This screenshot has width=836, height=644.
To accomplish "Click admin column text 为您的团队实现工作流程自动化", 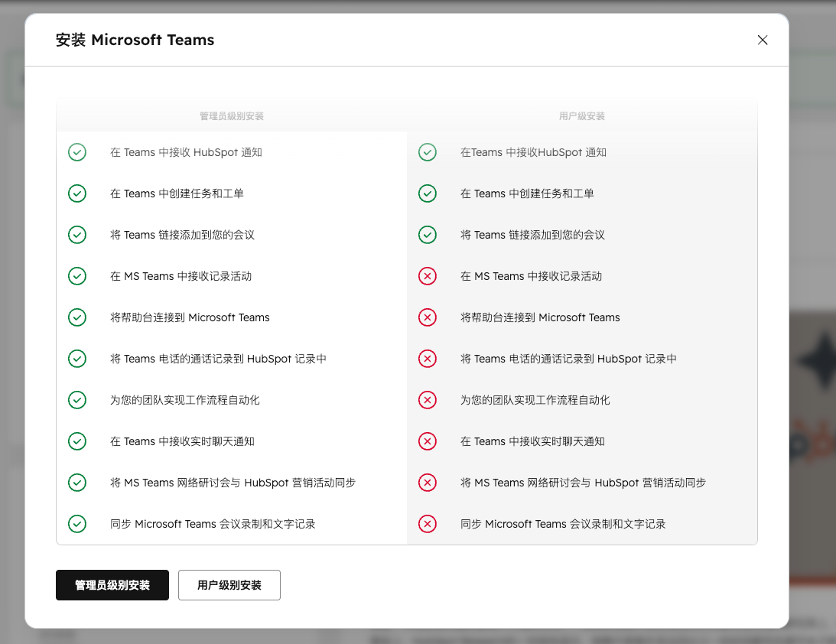I will (x=185, y=400).
